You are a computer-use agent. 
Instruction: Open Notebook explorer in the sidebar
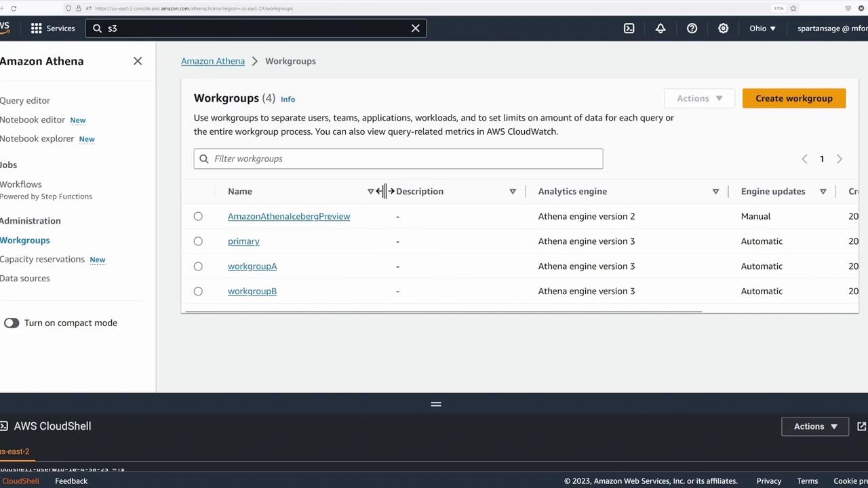coord(37,138)
